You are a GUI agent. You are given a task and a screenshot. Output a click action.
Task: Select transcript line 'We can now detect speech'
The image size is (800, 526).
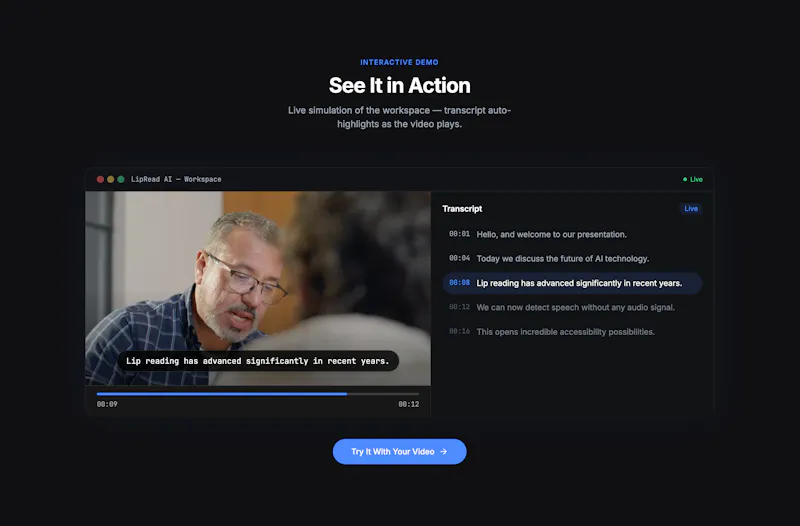[x=572, y=307]
